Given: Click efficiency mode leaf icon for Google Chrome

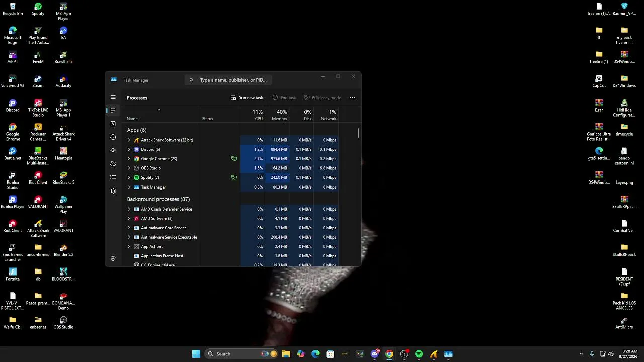Looking at the screenshot, I should 234,159.
